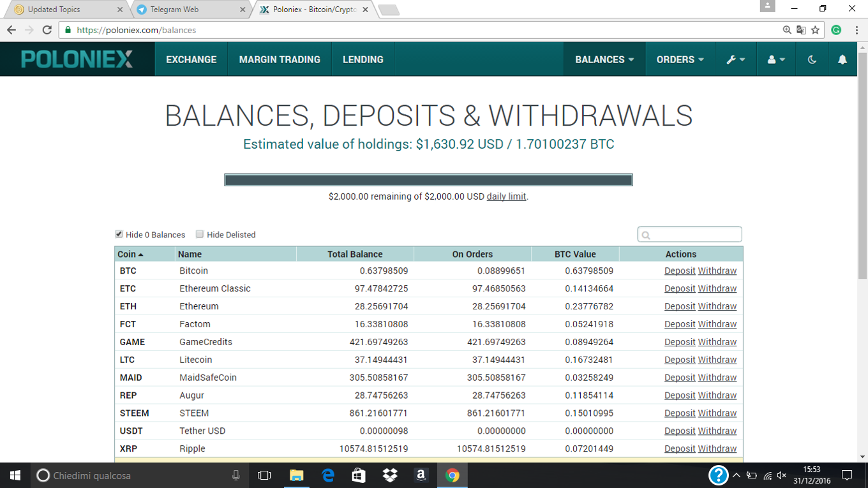Open the Action Center notification icon
This screenshot has width=868, height=488.
847,475
